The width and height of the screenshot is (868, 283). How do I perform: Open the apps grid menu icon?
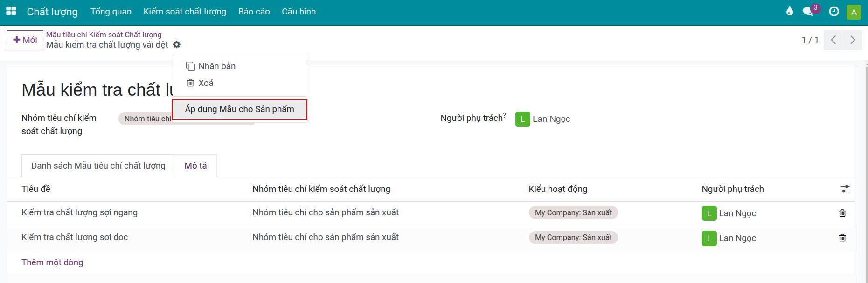(x=11, y=11)
